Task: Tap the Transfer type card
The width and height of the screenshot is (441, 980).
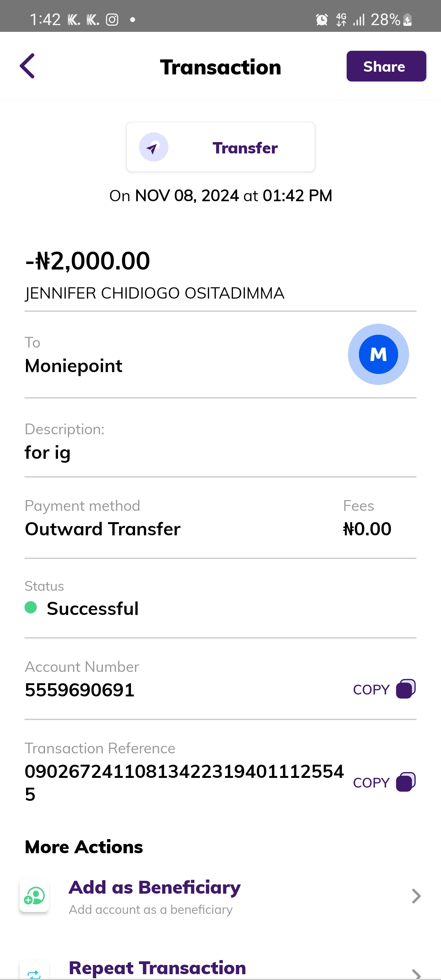Action: coord(220,147)
